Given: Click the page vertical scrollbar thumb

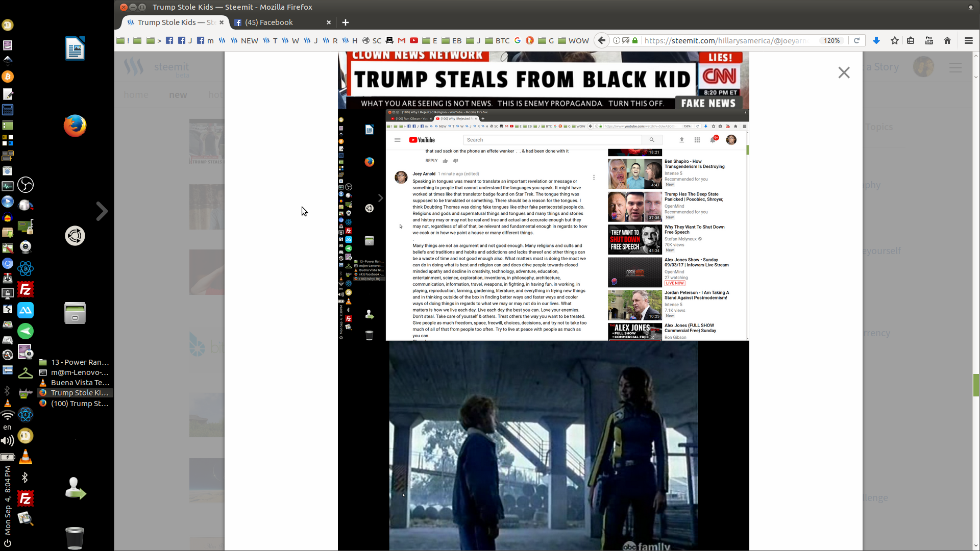Looking at the screenshot, I should [976, 385].
